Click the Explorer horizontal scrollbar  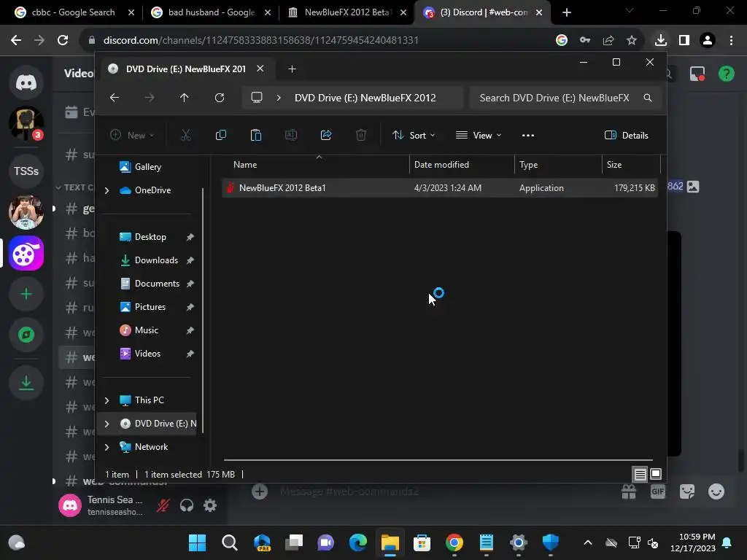(438, 460)
